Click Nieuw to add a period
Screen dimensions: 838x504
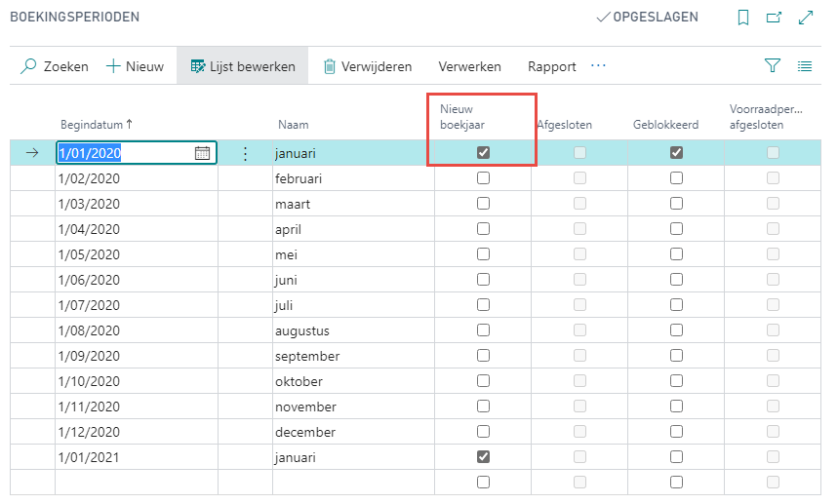click(135, 66)
